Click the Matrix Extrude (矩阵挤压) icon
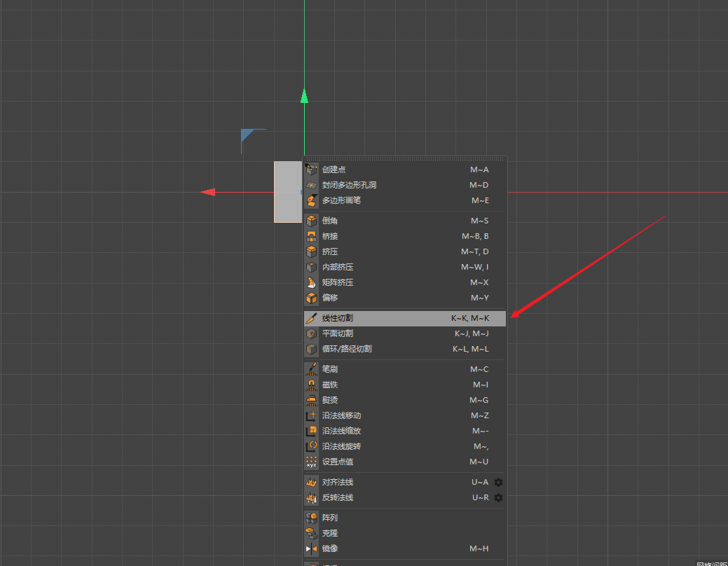 (312, 282)
